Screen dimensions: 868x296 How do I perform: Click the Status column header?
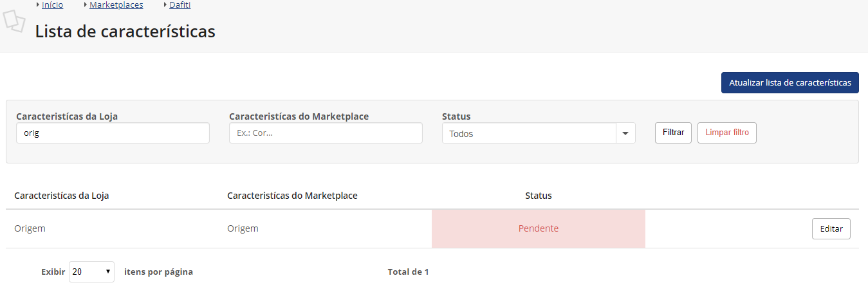coord(538,196)
